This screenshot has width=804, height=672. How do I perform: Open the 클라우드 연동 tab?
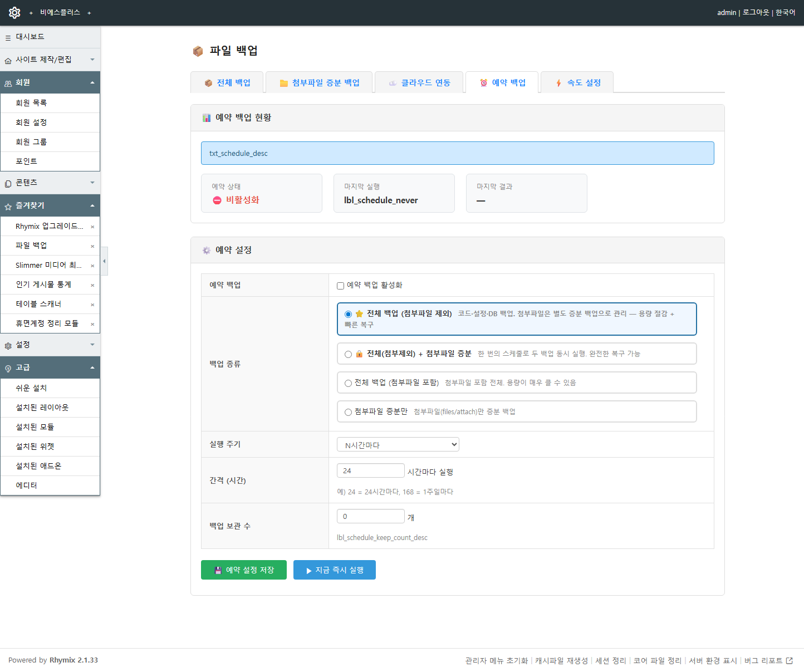[x=419, y=82]
